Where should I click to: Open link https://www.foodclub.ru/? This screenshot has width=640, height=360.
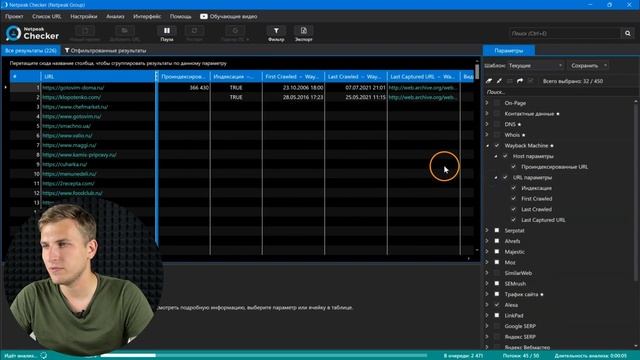73,193
